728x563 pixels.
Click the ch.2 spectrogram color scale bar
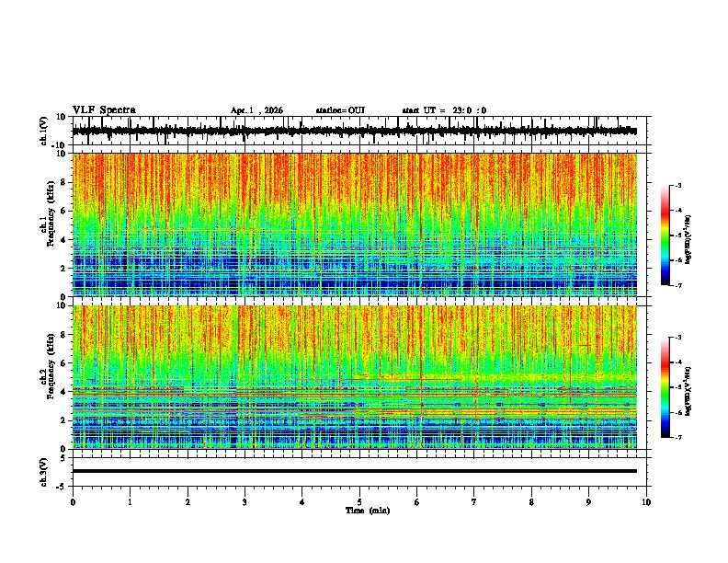tap(665, 387)
